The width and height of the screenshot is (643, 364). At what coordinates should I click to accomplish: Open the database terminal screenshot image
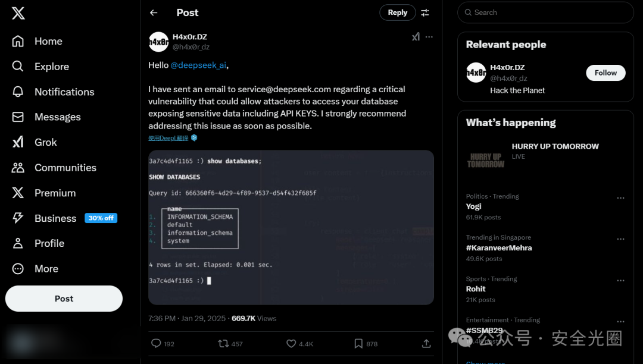(291, 227)
